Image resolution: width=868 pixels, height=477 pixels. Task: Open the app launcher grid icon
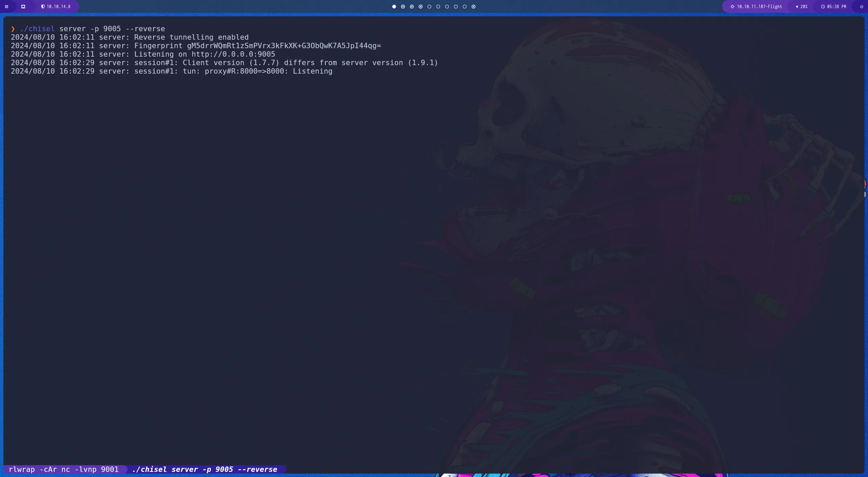[x=6, y=6]
